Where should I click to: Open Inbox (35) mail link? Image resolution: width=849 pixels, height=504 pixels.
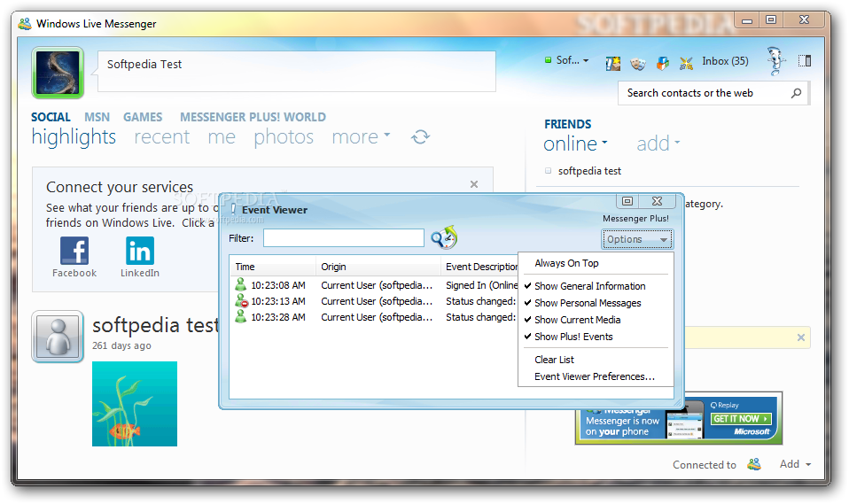(725, 61)
